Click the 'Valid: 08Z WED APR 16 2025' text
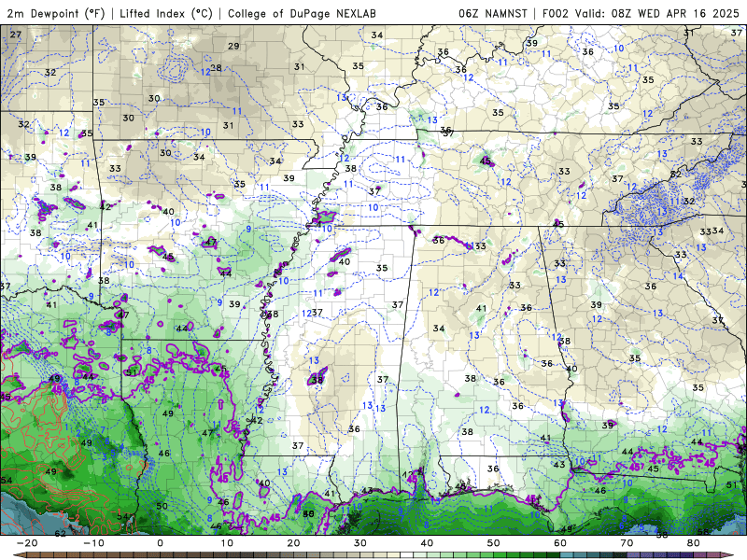The height and width of the screenshot is (560, 747). [657, 13]
